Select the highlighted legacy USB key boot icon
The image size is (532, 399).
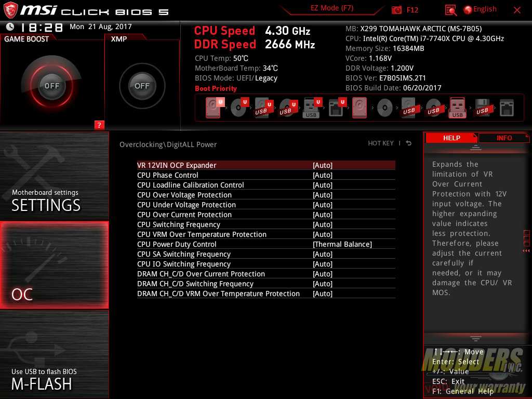pos(457,108)
